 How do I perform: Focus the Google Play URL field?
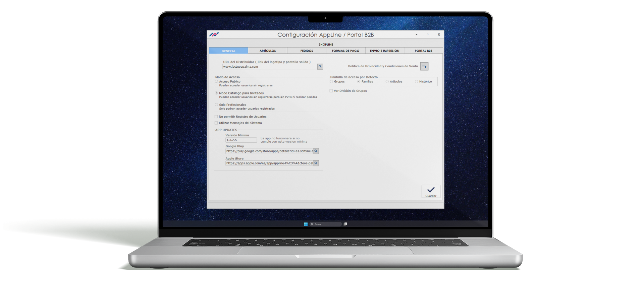coord(269,151)
